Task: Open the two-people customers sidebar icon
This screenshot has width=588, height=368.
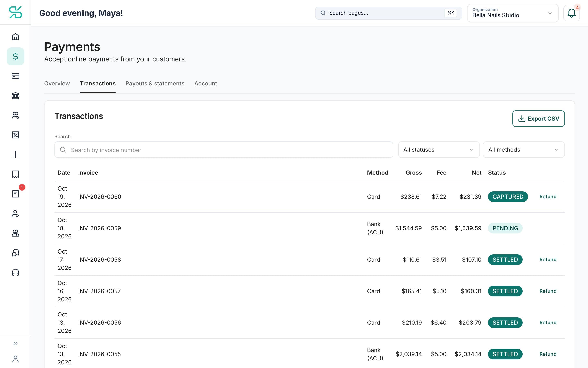Action: 15,115
